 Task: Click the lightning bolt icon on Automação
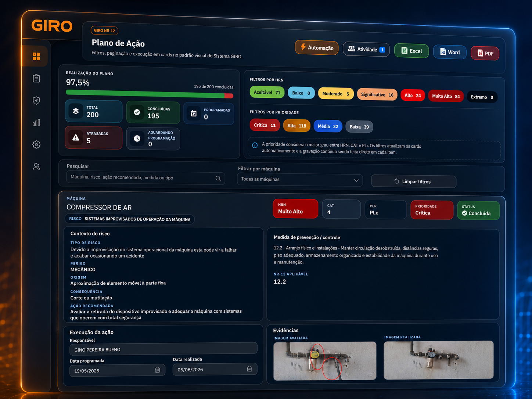coord(303,47)
